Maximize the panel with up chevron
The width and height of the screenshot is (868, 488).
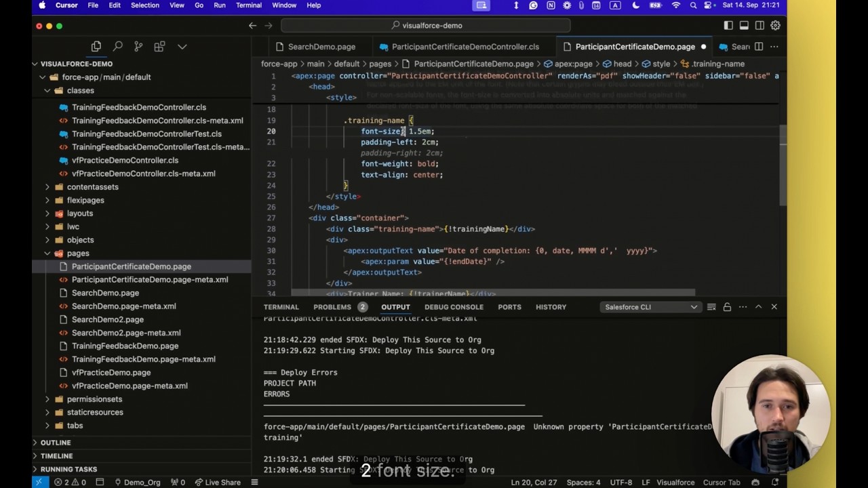758,307
